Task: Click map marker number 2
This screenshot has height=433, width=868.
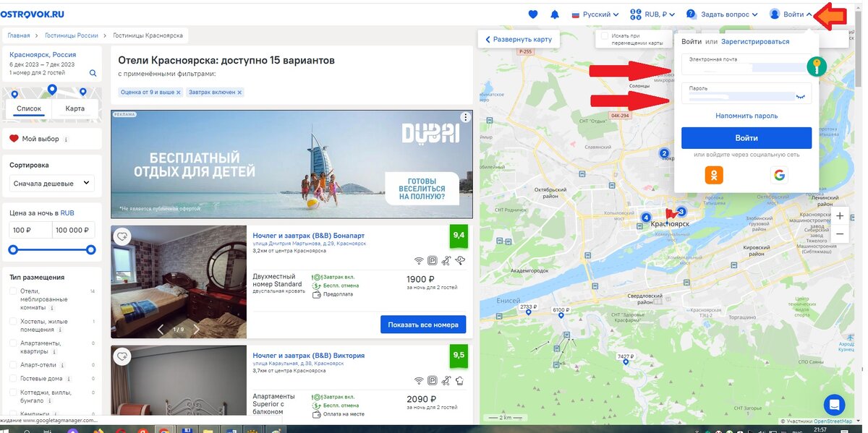Action: click(664, 153)
